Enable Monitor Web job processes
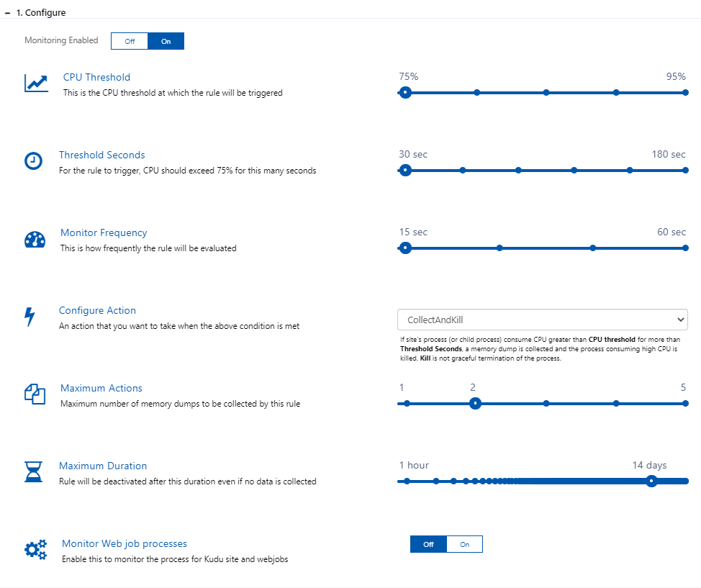The width and height of the screenshot is (701, 588). pos(465,544)
